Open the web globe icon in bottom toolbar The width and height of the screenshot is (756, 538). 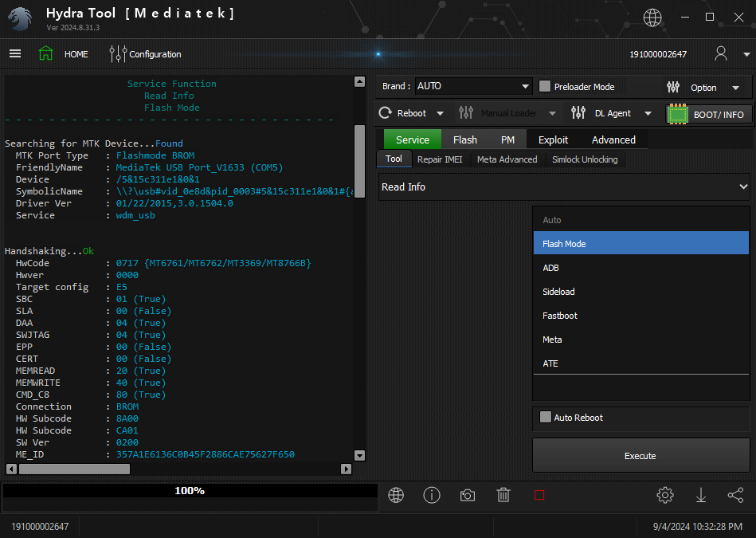click(x=396, y=495)
